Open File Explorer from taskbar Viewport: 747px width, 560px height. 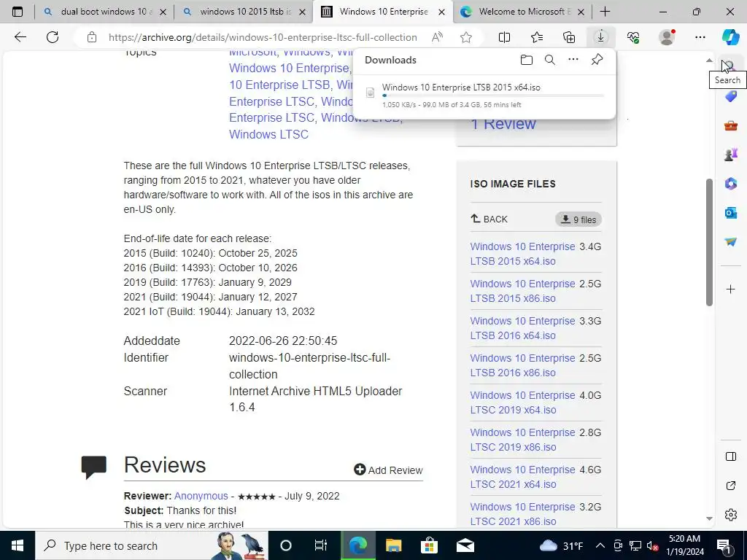(x=393, y=545)
